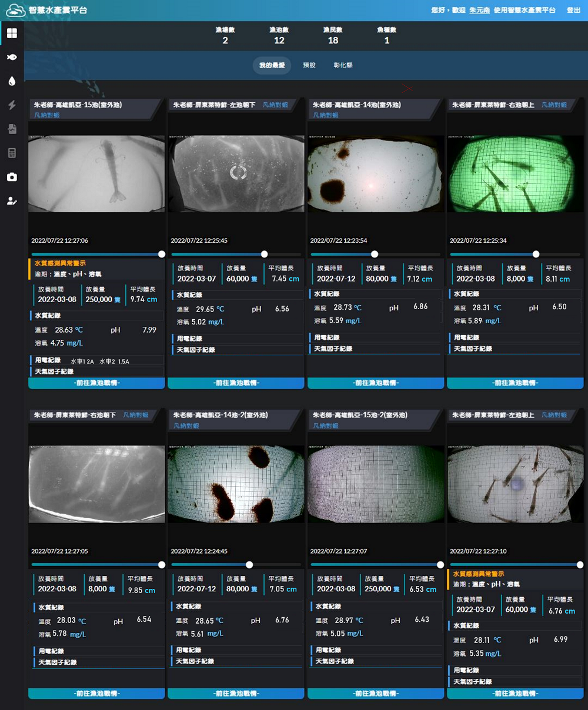
Task: Select the lightning bolt icon in sidebar
Action: pos(12,105)
